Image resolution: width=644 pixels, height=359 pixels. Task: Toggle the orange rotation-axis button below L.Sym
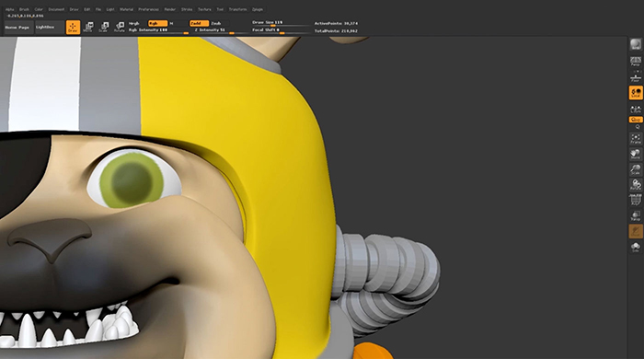coord(636,120)
